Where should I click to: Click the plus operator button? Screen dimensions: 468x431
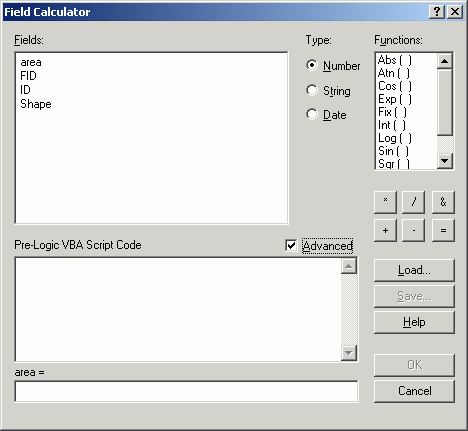point(385,230)
